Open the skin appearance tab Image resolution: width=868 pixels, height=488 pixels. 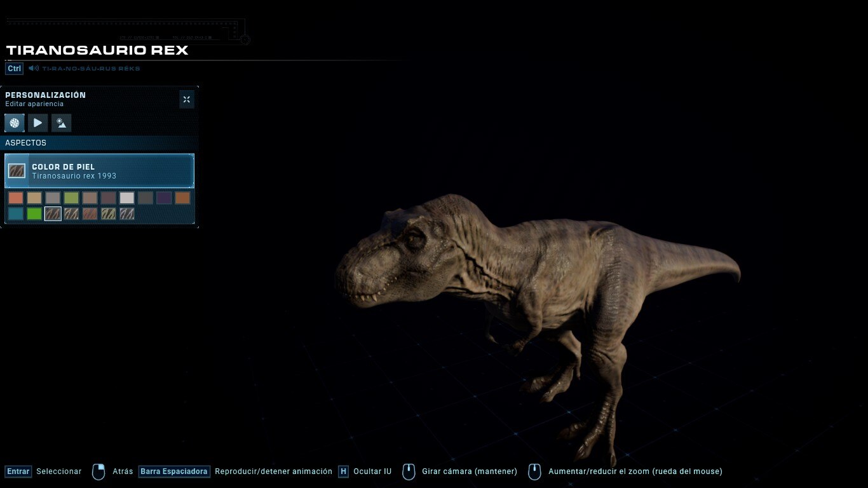coord(15,123)
